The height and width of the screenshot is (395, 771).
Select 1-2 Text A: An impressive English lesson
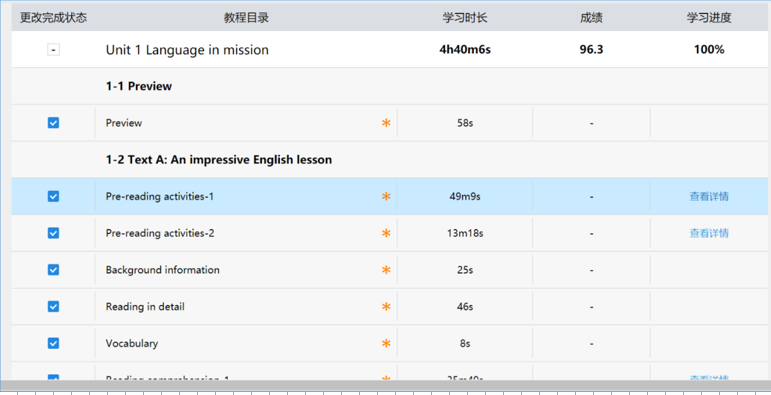coord(219,160)
